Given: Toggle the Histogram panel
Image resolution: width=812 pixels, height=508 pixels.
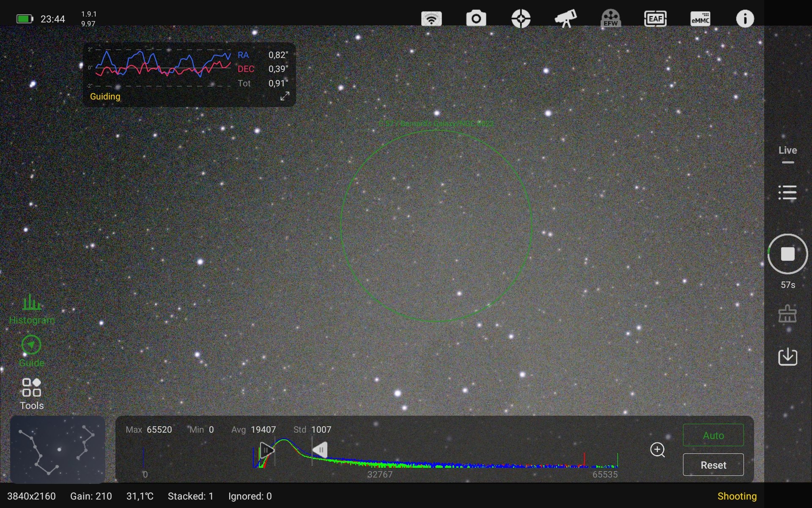Looking at the screenshot, I should click(x=32, y=309).
